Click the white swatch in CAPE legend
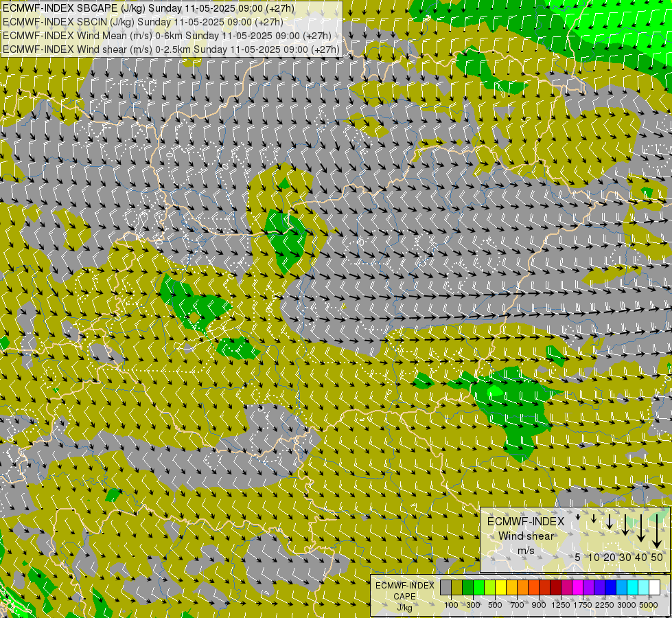Image resolution: width=672 pixels, height=618 pixels. (x=654, y=588)
